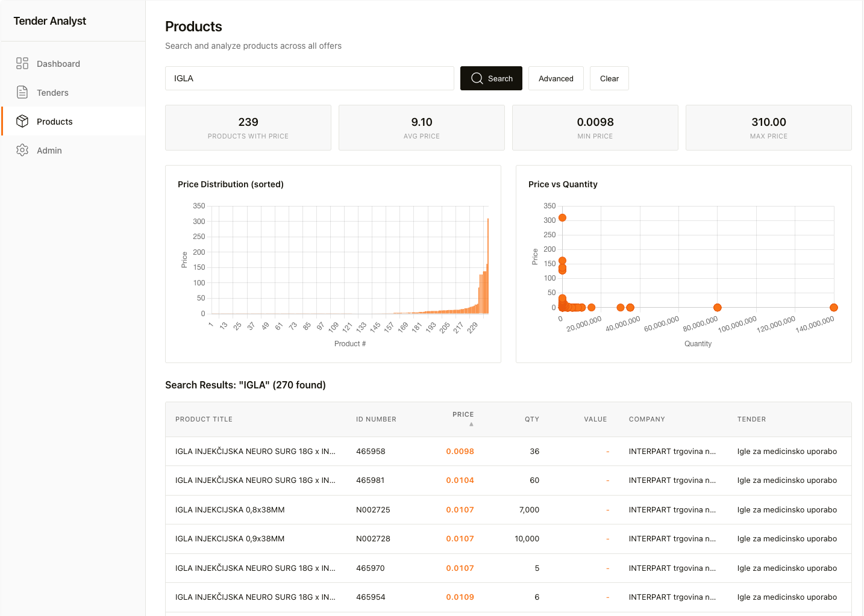Sort by the ID NUMBER column header
The height and width of the screenshot is (616, 864).
(x=376, y=419)
